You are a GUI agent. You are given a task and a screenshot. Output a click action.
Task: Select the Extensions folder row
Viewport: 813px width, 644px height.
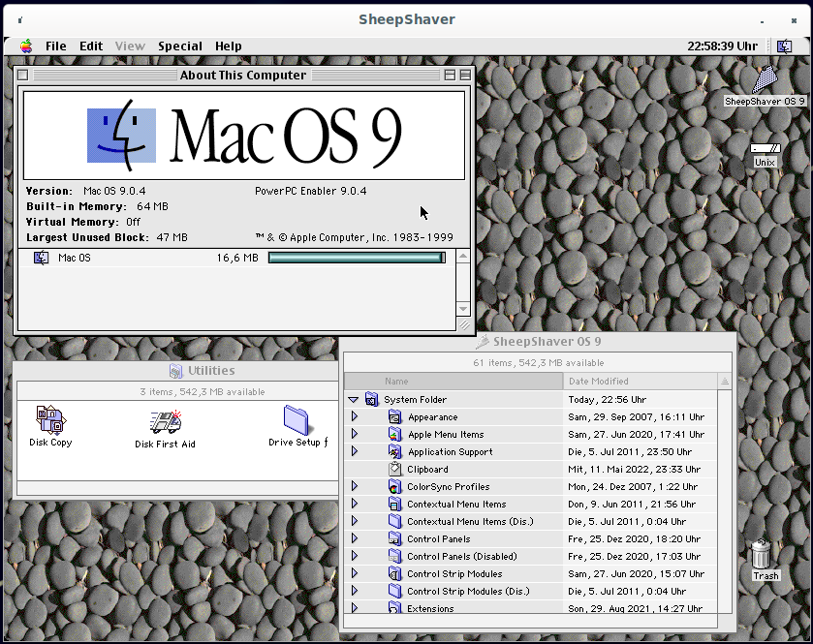531,608
